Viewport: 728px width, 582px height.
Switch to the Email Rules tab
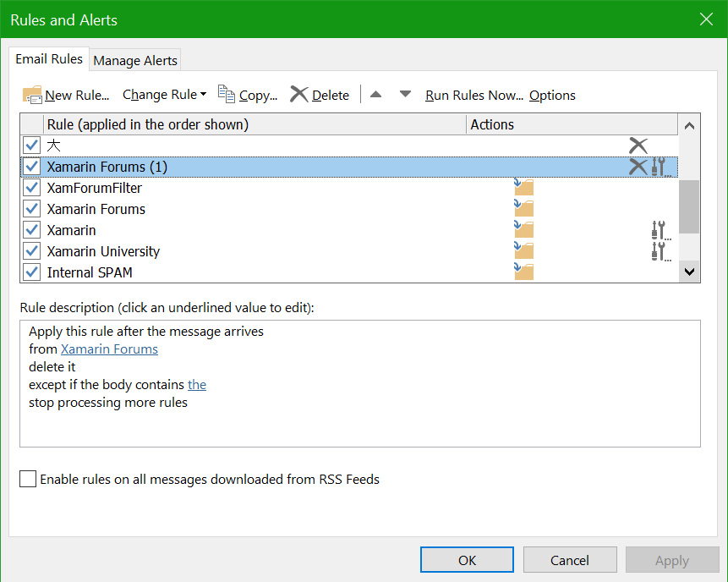point(49,59)
